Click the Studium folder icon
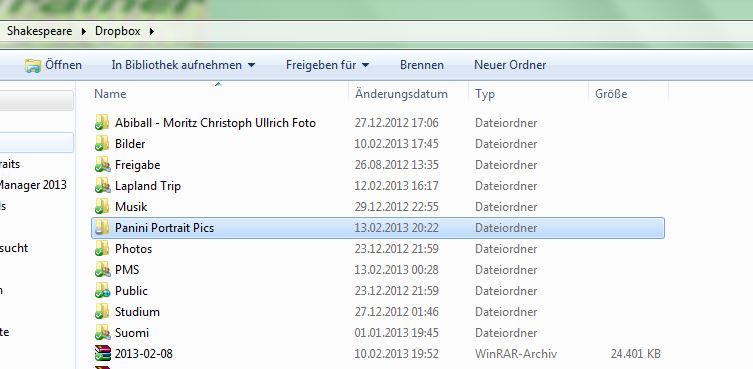 [x=102, y=312]
